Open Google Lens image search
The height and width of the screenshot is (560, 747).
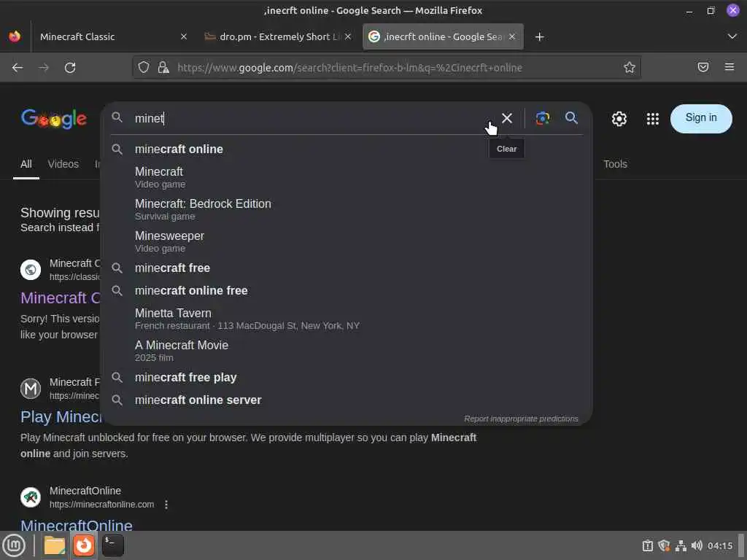tap(543, 117)
